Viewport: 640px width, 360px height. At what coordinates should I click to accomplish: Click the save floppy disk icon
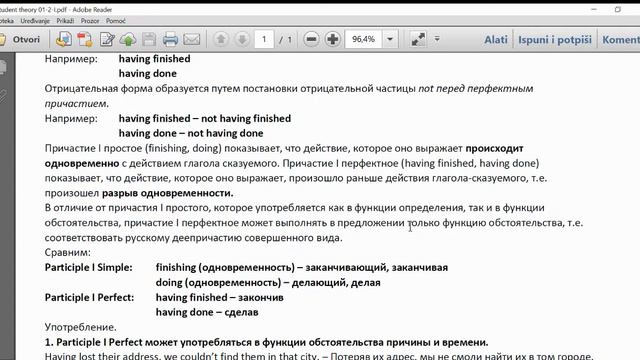point(149,40)
